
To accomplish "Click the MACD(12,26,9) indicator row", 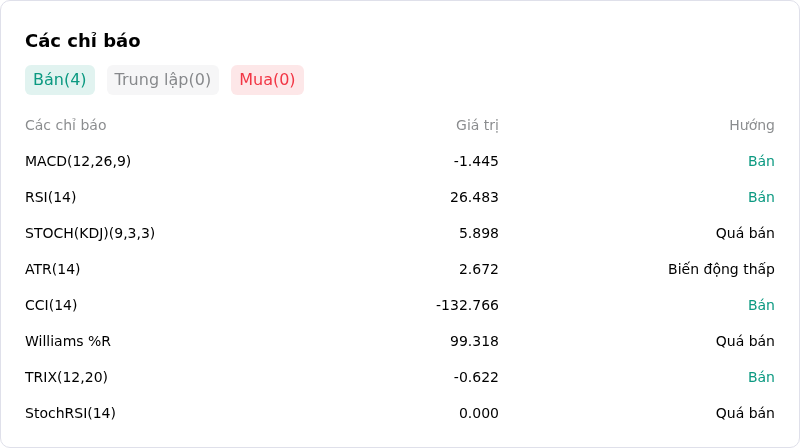I will tap(399, 161).
